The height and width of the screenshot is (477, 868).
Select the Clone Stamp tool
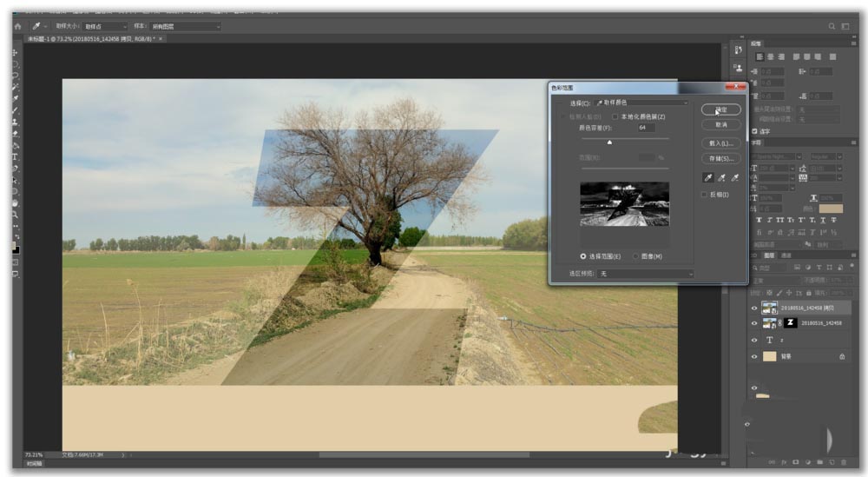pos(15,122)
